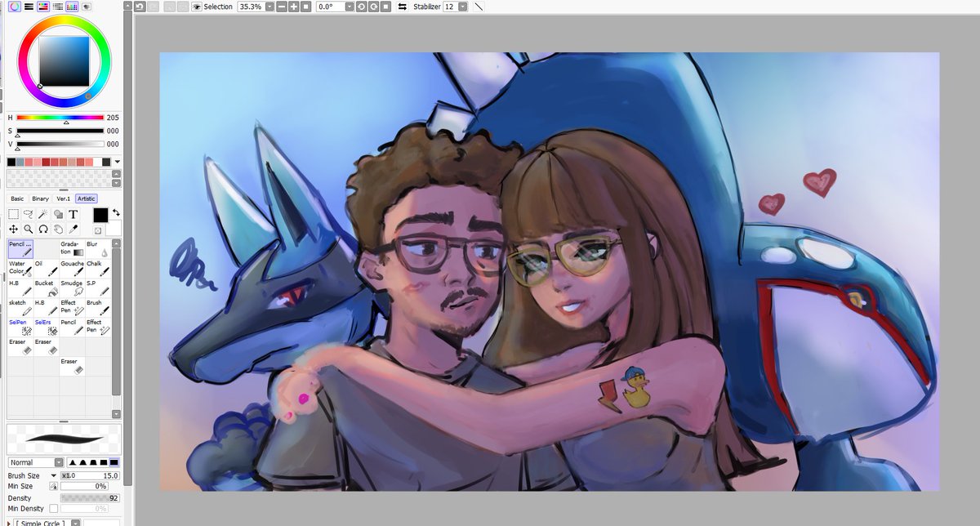Toggle the swatches panel
Viewport: 980px width, 526px height.
click(x=72, y=6)
